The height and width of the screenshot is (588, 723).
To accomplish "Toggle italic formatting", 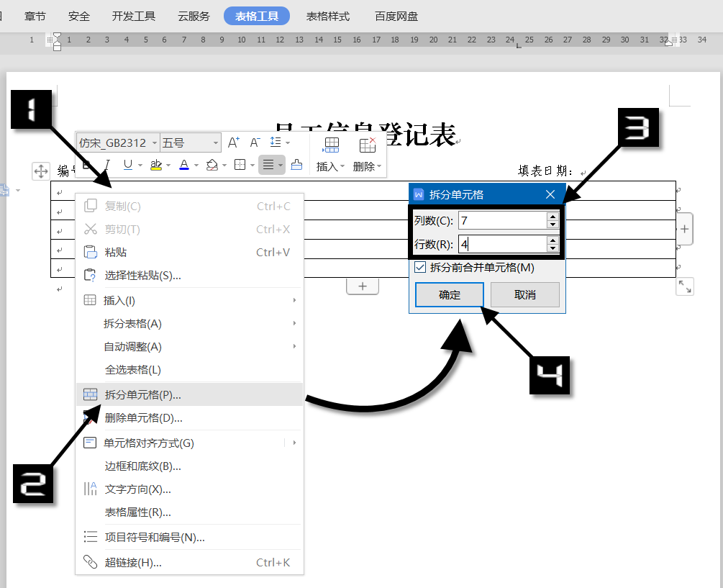I will (107, 165).
